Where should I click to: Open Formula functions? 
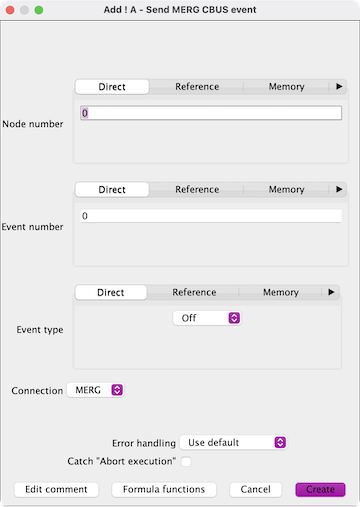[x=164, y=489]
